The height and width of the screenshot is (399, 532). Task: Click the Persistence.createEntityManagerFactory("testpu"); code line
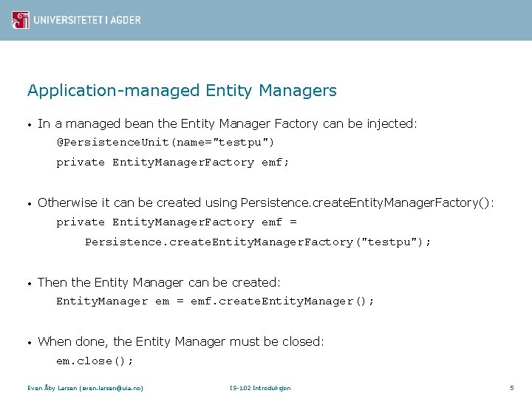click(x=258, y=242)
